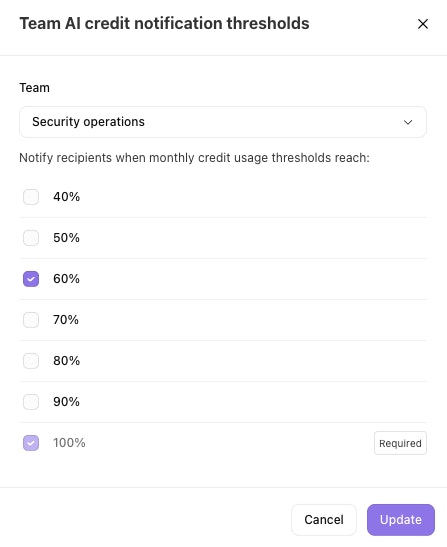The width and height of the screenshot is (447, 547).
Task: Uncheck the 60% threshold checkbox
Action: tap(31, 279)
